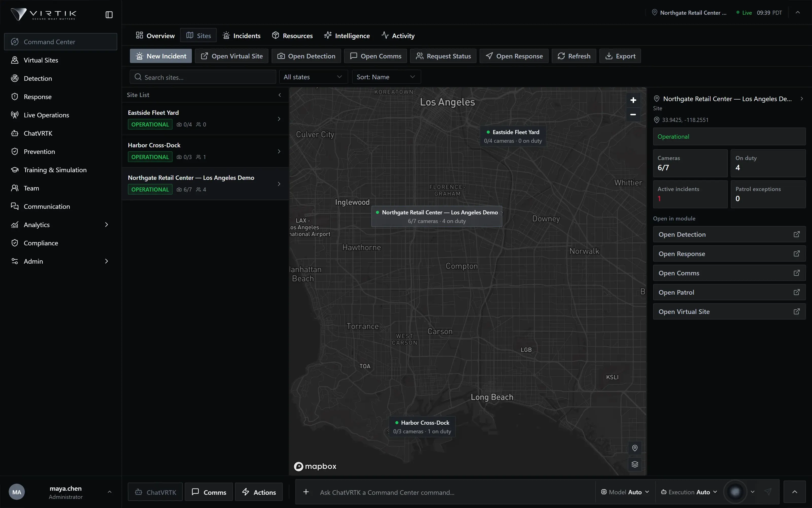Viewport: 812px width, 508px height.
Task: Click the Refresh button
Action: (x=573, y=56)
